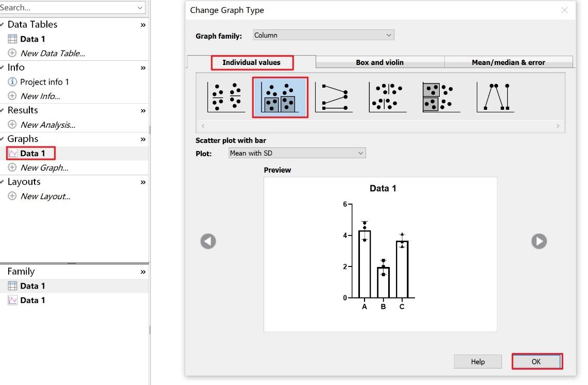This screenshot has height=385, width=588.
Task: Switch to the Box and violin tab
Action: tap(379, 62)
